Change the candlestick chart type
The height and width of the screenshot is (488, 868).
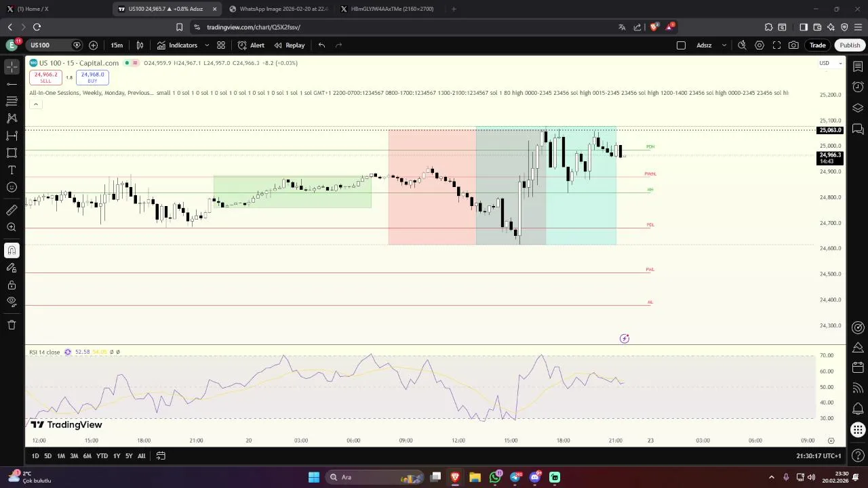(140, 45)
